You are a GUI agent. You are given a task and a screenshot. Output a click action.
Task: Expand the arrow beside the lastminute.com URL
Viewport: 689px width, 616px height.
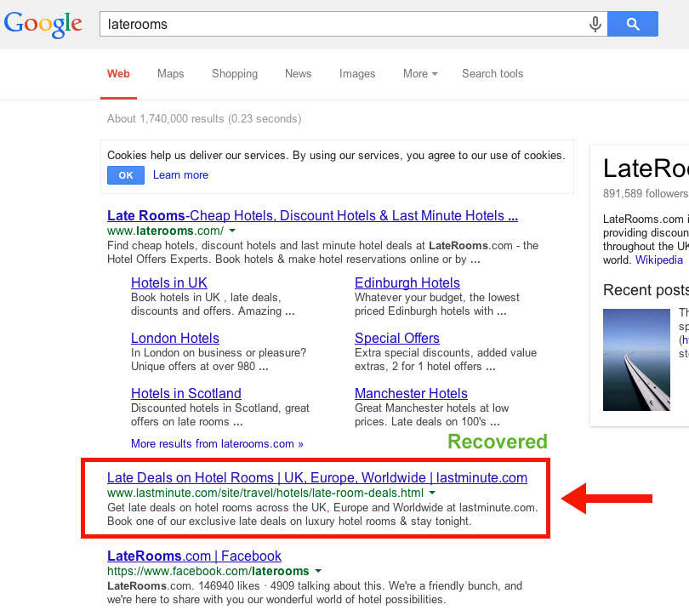click(432, 493)
